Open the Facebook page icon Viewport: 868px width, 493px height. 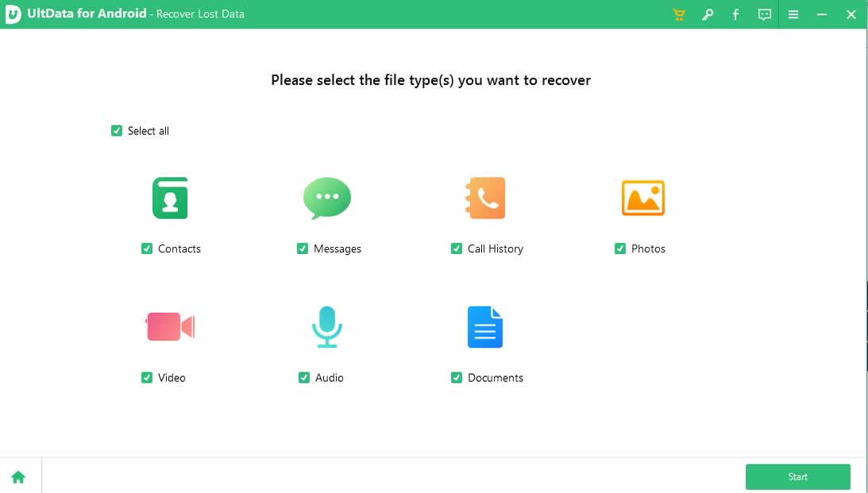(x=735, y=14)
